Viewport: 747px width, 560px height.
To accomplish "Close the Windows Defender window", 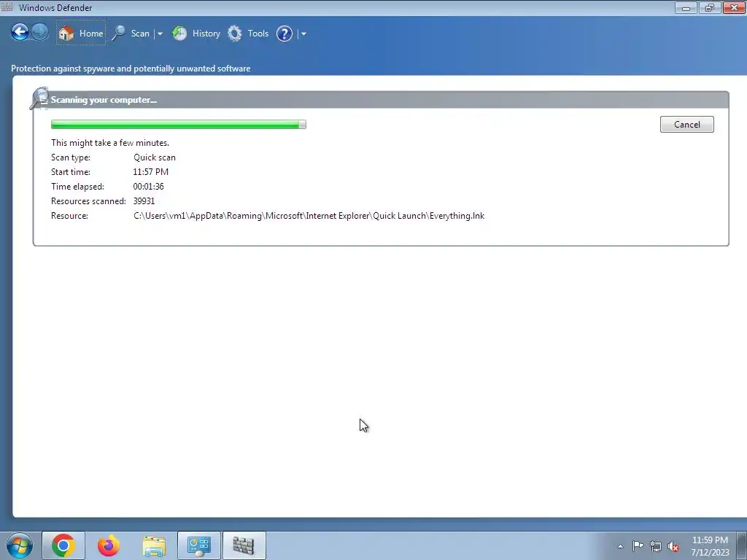I will [x=734, y=7].
